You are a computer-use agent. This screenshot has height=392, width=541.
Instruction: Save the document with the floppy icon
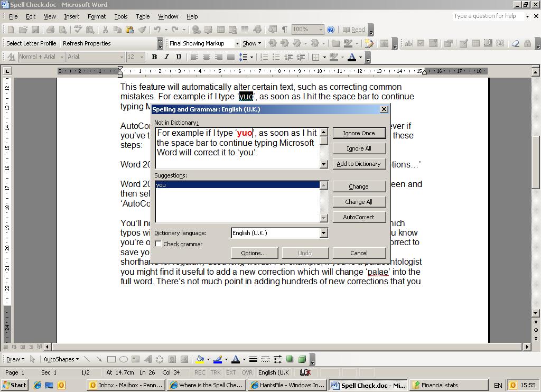pos(35,30)
